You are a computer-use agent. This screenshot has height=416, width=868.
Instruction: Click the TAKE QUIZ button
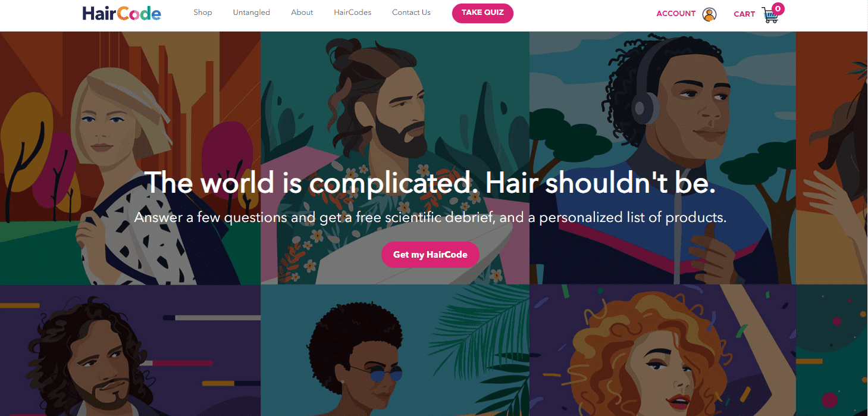coord(482,13)
